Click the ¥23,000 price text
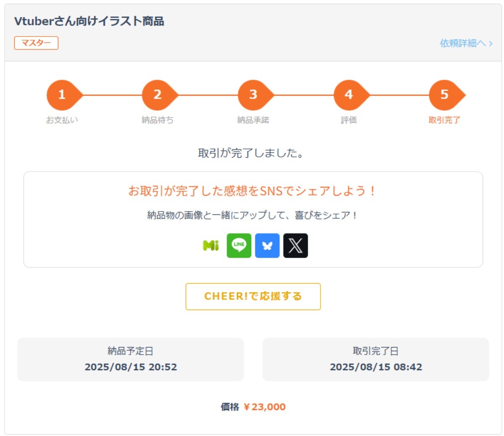This screenshot has width=504, height=436. [x=265, y=407]
